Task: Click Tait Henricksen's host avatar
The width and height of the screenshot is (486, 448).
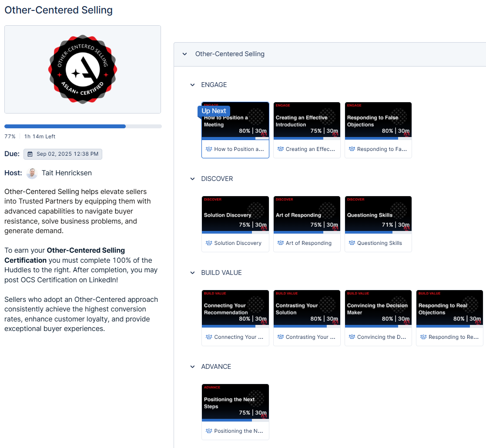Action: pos(32,173)
